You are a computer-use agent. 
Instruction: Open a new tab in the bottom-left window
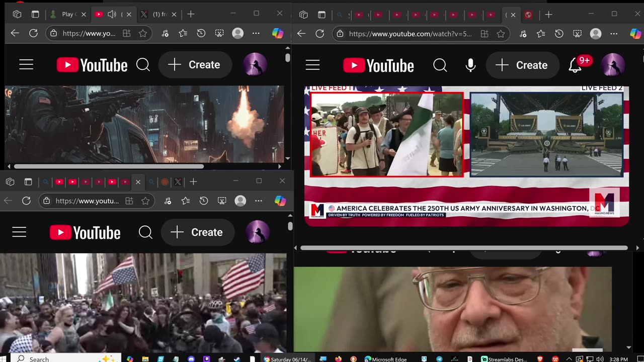[x=193, y=182]
